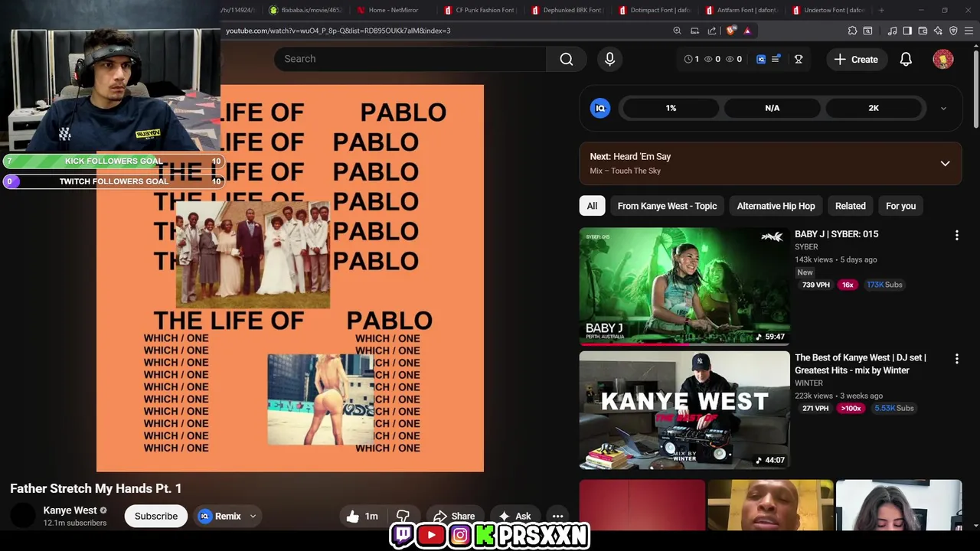This screenshot has height=551, width=980.
Task: Expand the IQ stats bar chevron
Action: [x=943, y=109]
